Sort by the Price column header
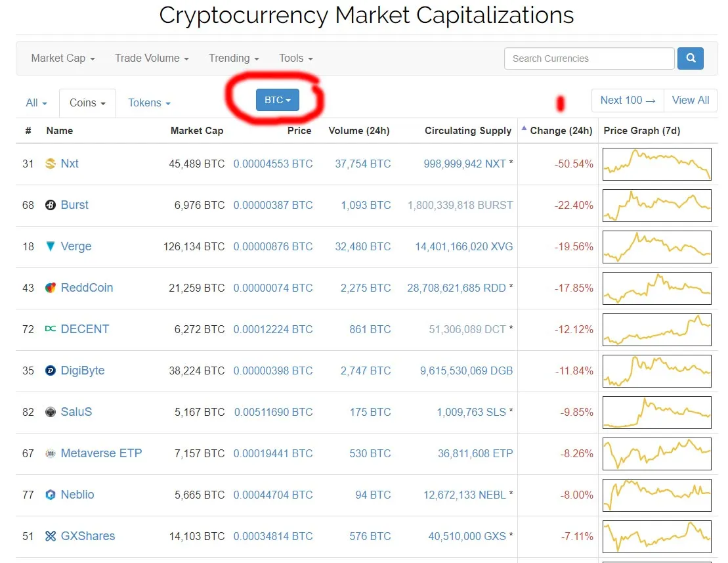Image resolution: width=728 pixels, height=563 pixels. pyautogui.click(x=299, y=131)
